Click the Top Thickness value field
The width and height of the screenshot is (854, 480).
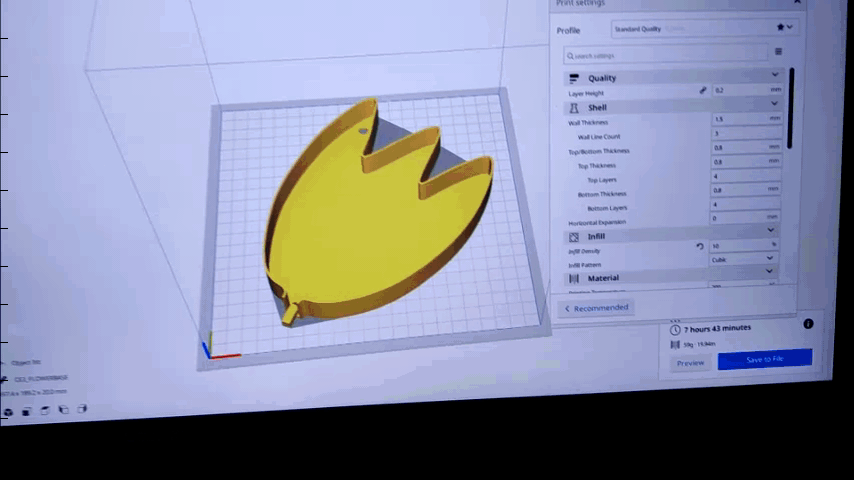pyautogui.click(x=746, y=161)
